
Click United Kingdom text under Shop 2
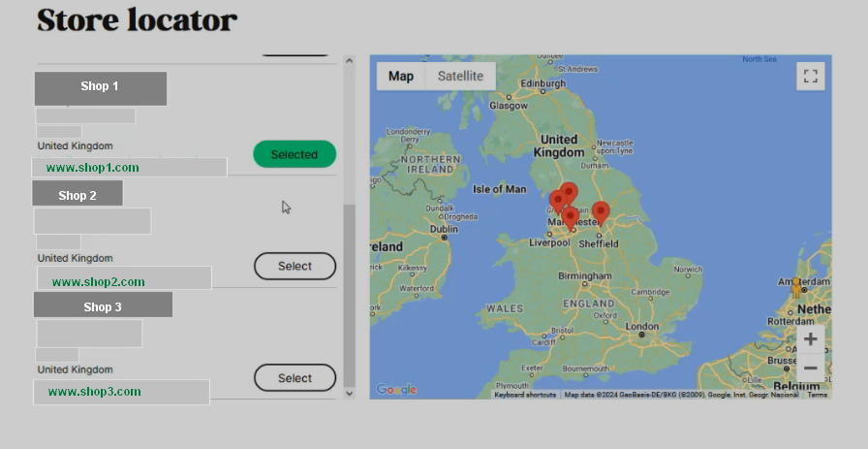point(76,258)
